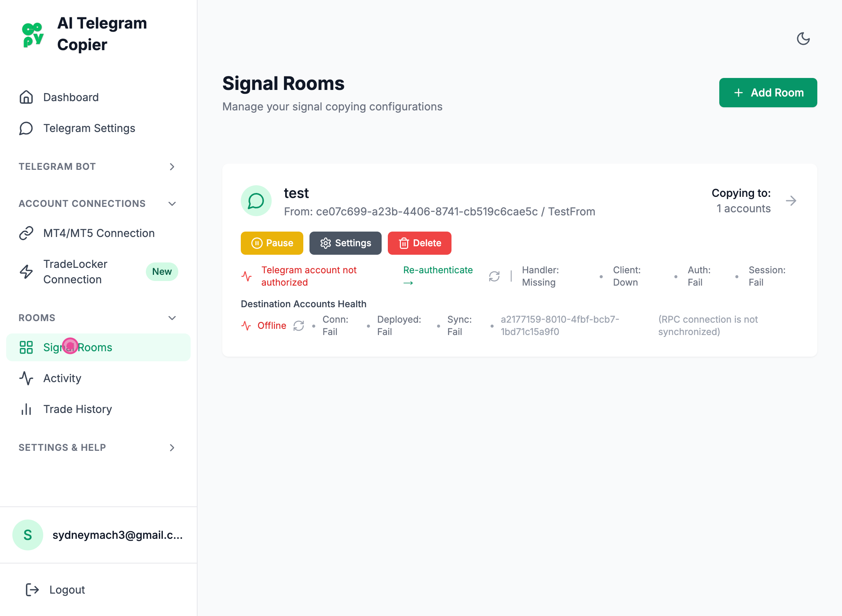Image resolution: width=842 pixels, height=616 pixels.
Task: Delete the test room
Action: click(419, 243)
